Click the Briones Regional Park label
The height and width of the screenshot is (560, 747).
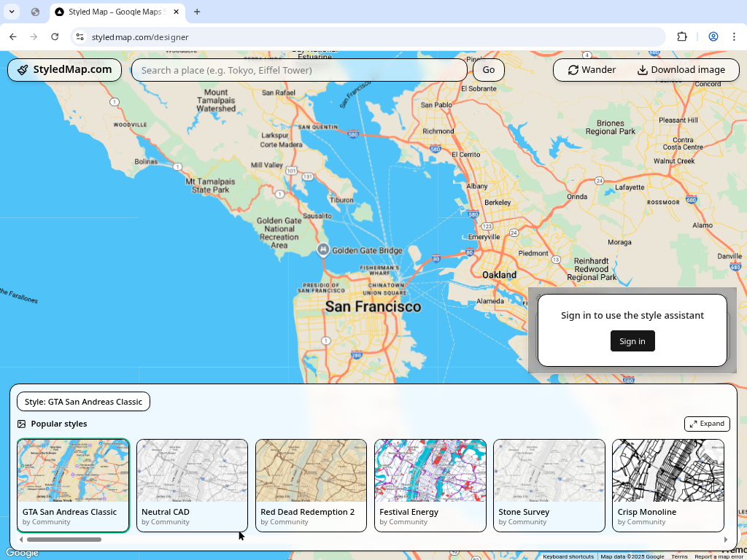pyautogui.click(x=611, y=127)
